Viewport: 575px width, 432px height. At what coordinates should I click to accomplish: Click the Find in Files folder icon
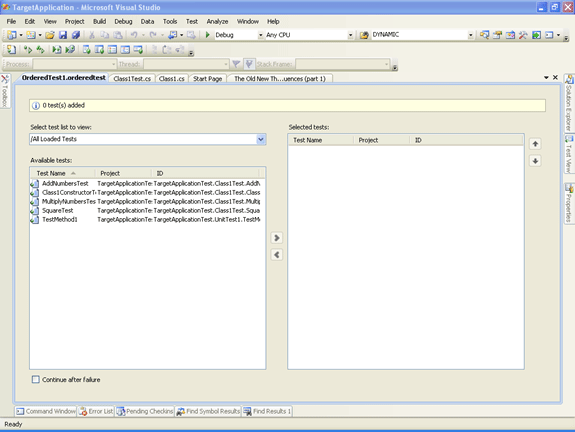coord(364,35)
